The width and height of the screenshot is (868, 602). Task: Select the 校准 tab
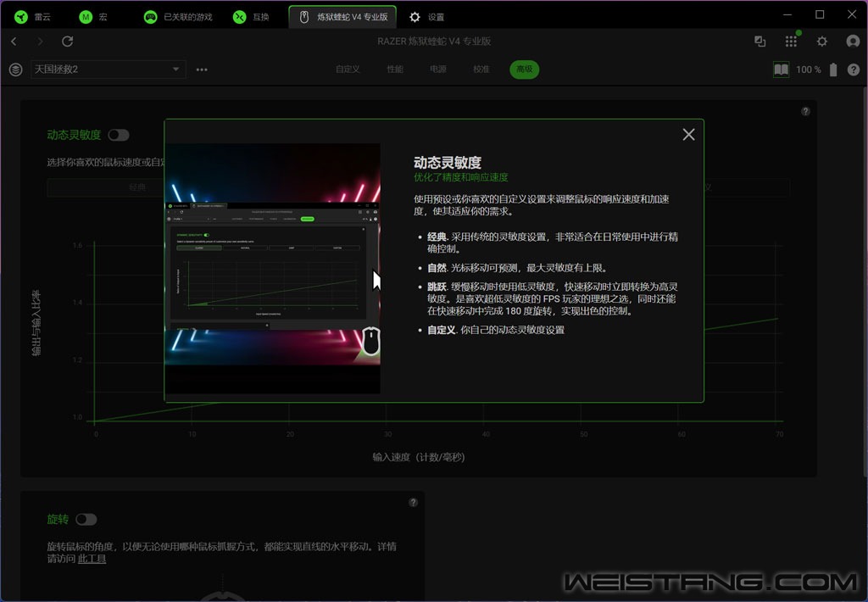(x=481, y=70)
